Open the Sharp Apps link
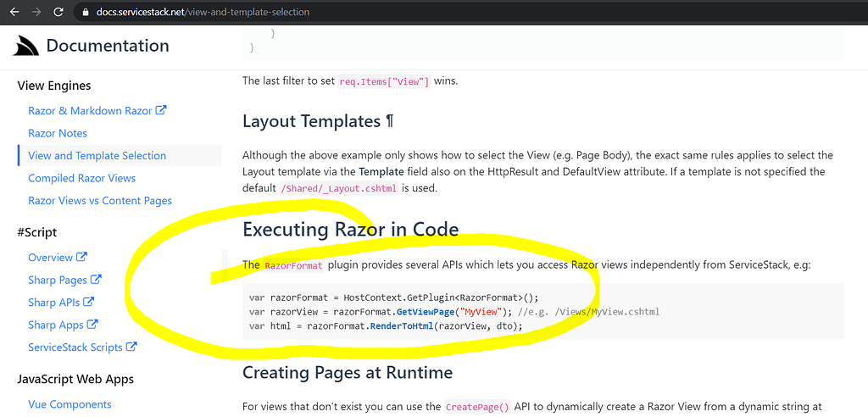Image resolution: width=868 pixels, height=417 pixels. click(56, 325)
